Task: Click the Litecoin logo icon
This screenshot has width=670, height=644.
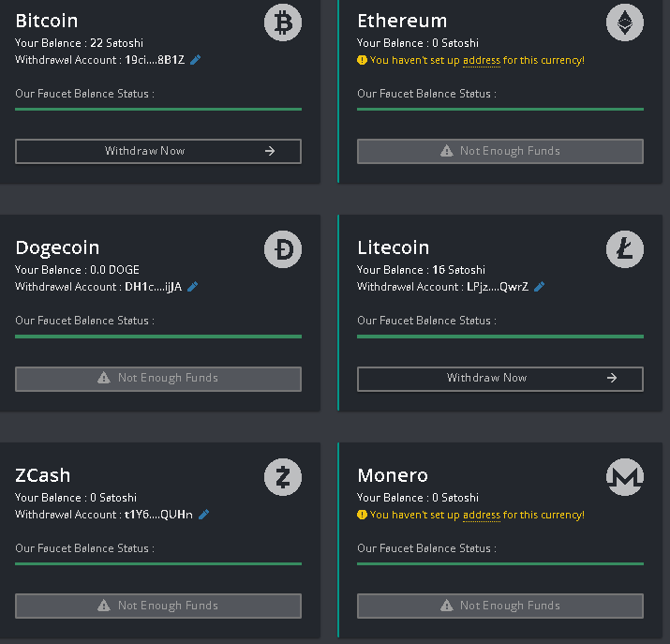Action: 625,250
